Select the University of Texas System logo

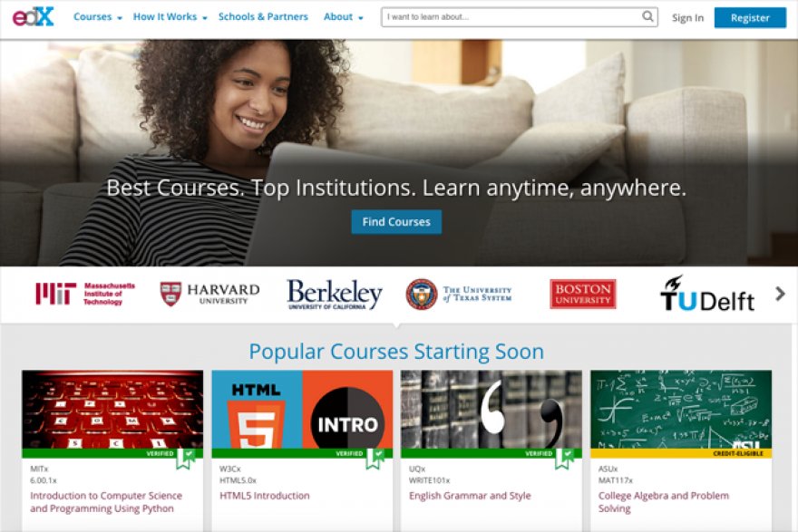click(x=459, y=294)
